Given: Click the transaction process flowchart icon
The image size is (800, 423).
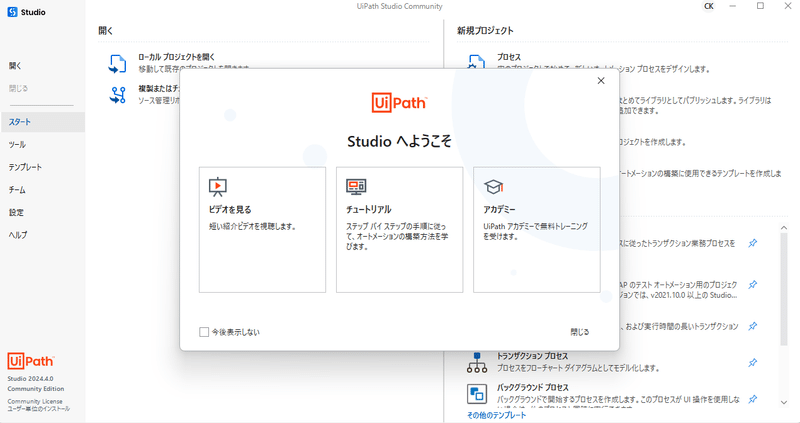Looking at the screenshot, I should [477, 362].
